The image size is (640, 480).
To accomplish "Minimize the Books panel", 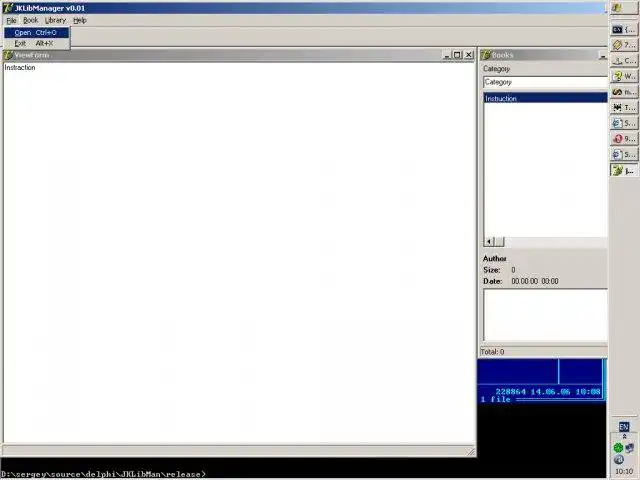I will coord(603,55).
